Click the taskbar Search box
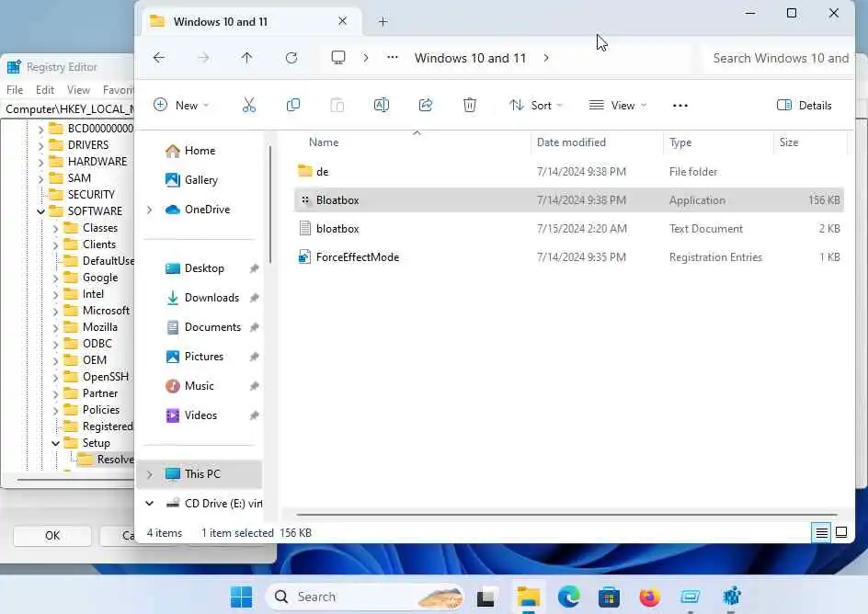Screen dimensions: 868x614 click(x=365, y=597)
